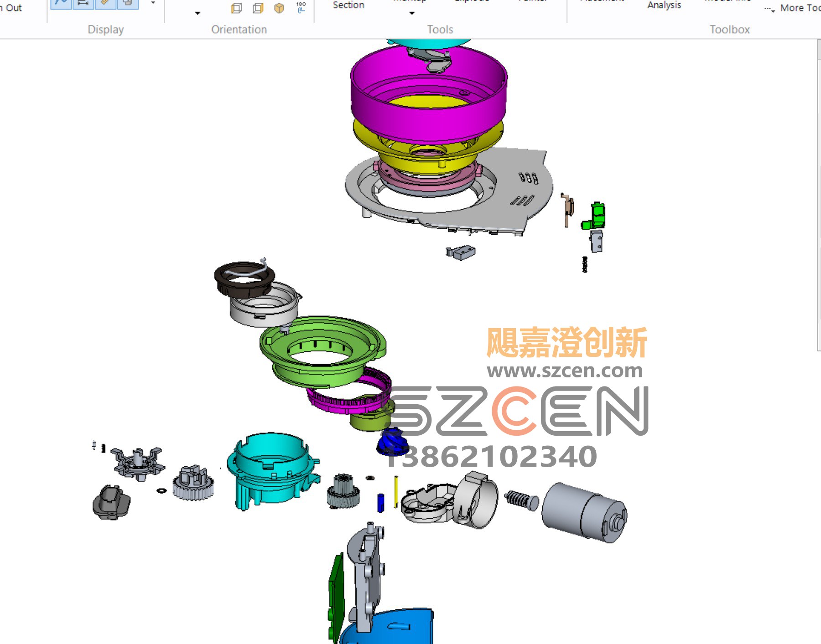Click the Orientation group label
Image resolution: width=821 pixels, height=644 pixels.
click(239, 30)
